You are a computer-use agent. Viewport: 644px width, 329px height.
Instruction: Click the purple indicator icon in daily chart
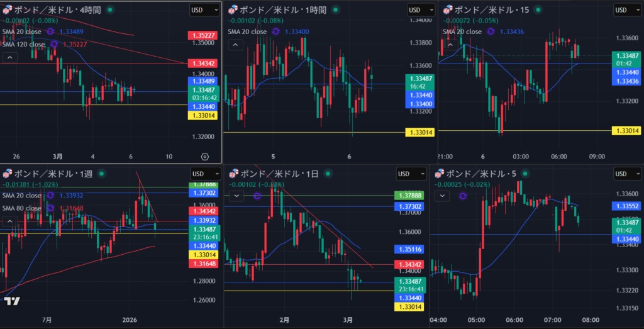click(257, 196)
